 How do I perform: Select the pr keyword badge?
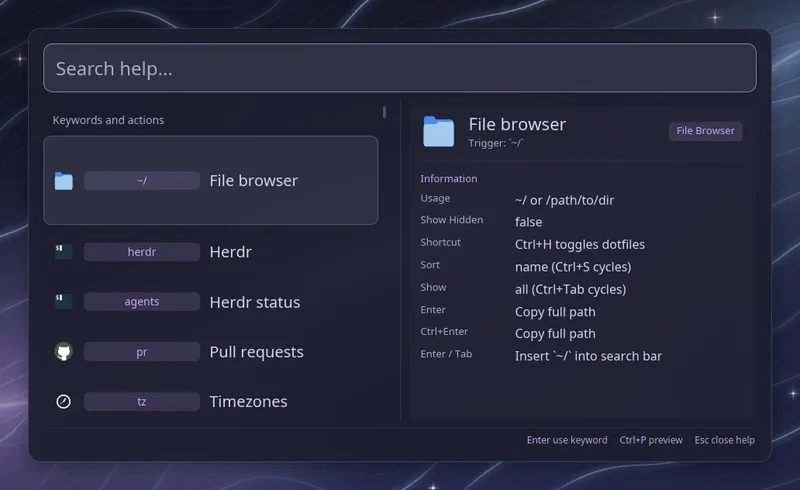click(142, 352)
